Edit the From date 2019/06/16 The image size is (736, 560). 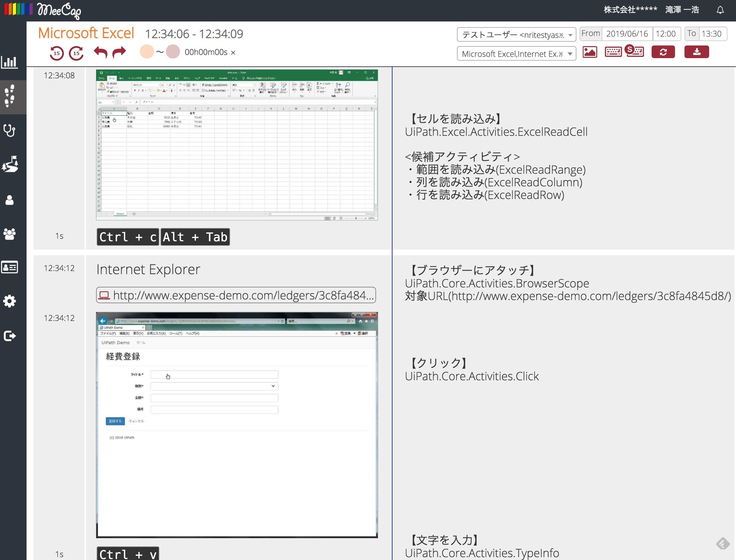(627, 34)
